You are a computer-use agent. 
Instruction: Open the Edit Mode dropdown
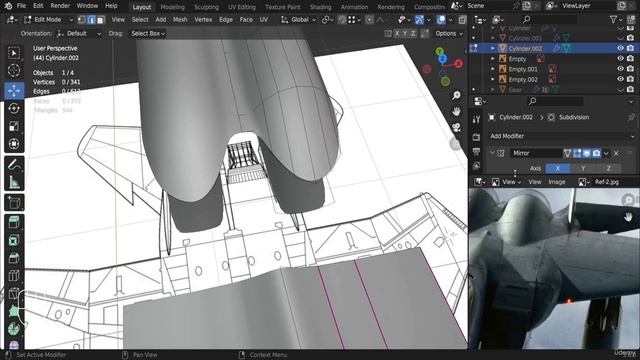[48, 20]
